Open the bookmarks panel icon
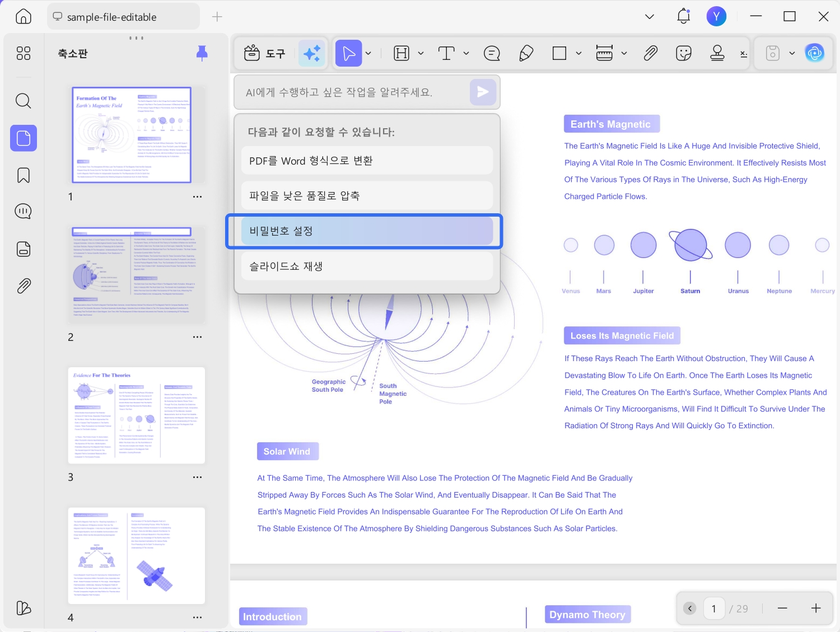 point(24,175)
